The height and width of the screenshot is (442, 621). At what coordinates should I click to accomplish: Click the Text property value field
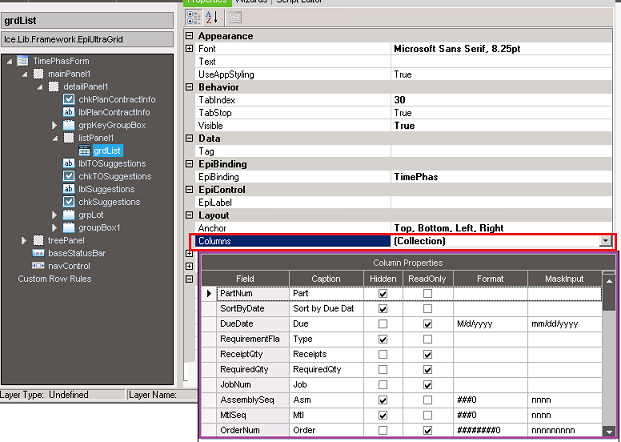click(x=501, y=61)
